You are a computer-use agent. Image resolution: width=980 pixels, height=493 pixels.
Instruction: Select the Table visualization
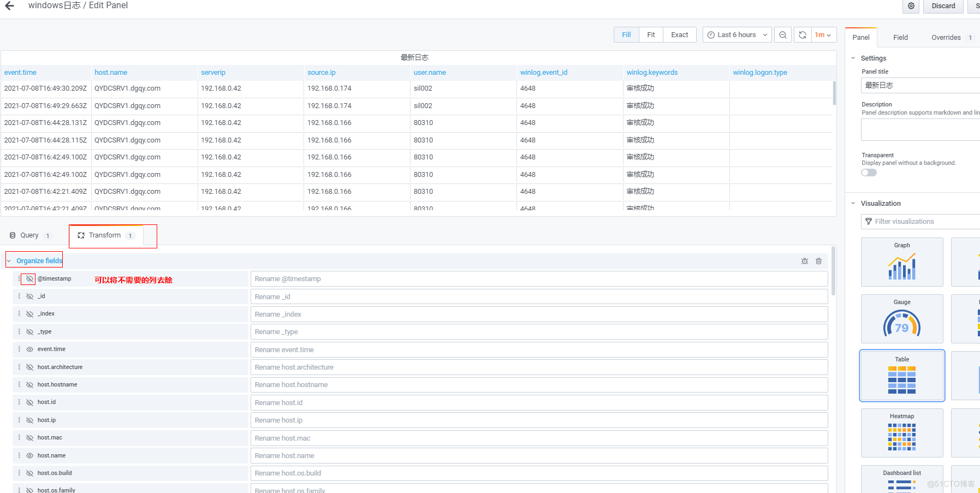[x=902, y=376]
